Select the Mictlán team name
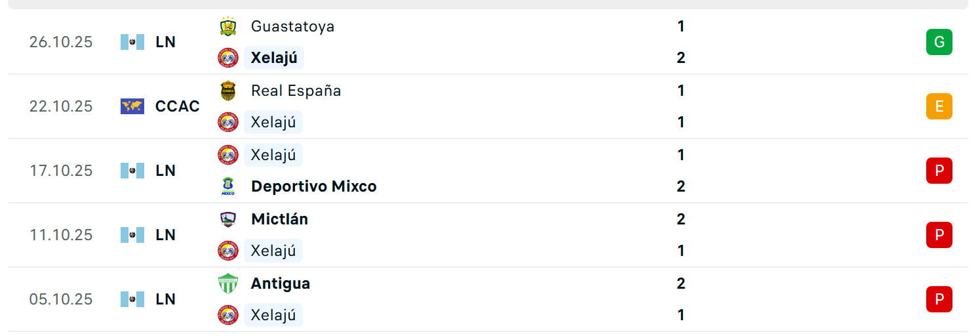This screenshot has width=980, height=336. [279, 219]
